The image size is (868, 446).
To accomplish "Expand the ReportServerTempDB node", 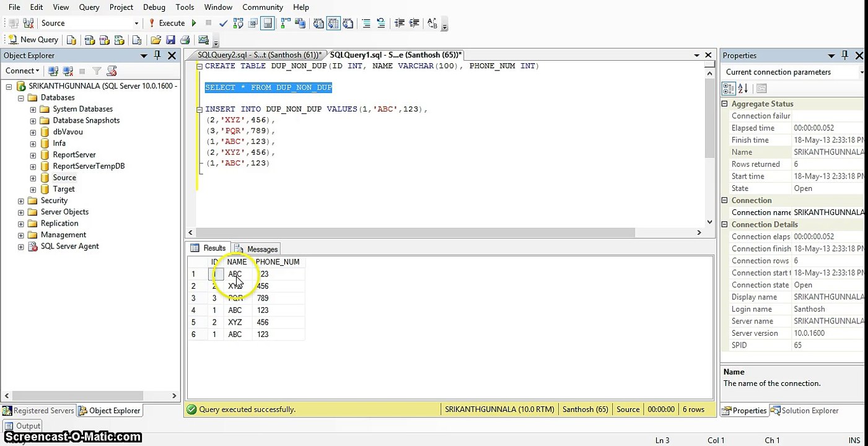I will [33, 166].
